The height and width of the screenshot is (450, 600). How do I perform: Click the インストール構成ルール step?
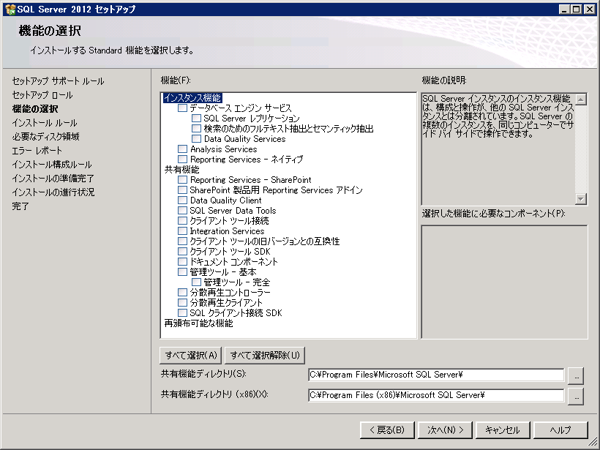(x=52, y=165)
